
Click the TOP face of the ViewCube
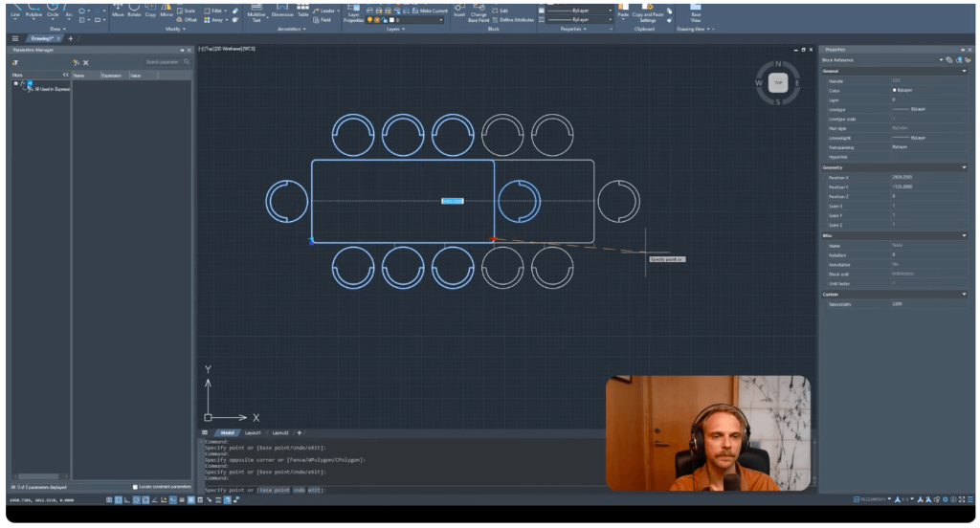tap(777, 83)
